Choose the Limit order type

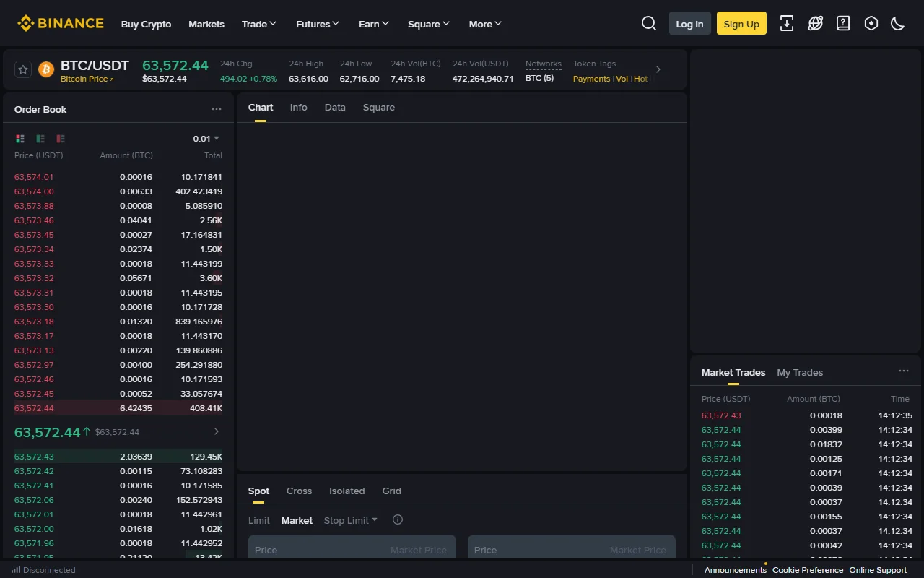259,520
